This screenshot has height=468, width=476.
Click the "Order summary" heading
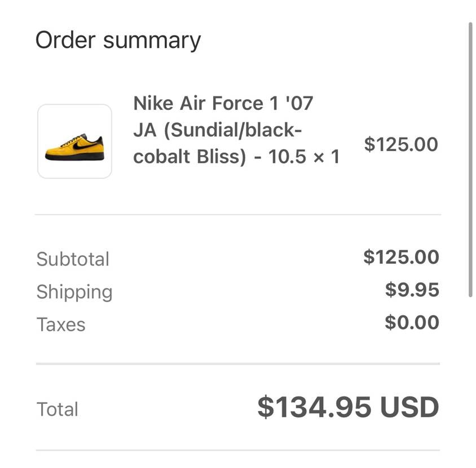(118, 41)
